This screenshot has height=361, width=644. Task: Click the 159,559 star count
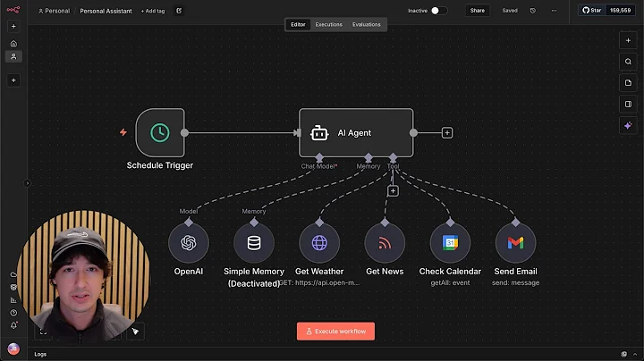point(620,10)
